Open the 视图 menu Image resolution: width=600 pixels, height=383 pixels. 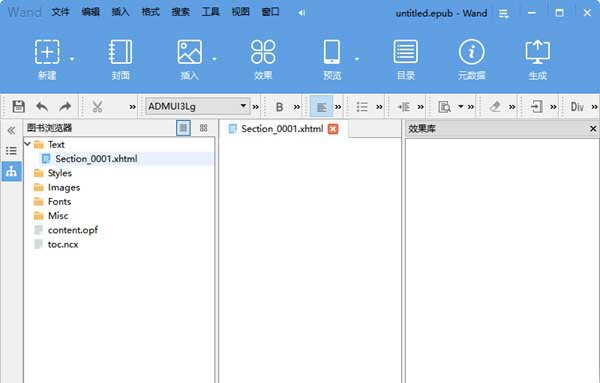point(240,12)
